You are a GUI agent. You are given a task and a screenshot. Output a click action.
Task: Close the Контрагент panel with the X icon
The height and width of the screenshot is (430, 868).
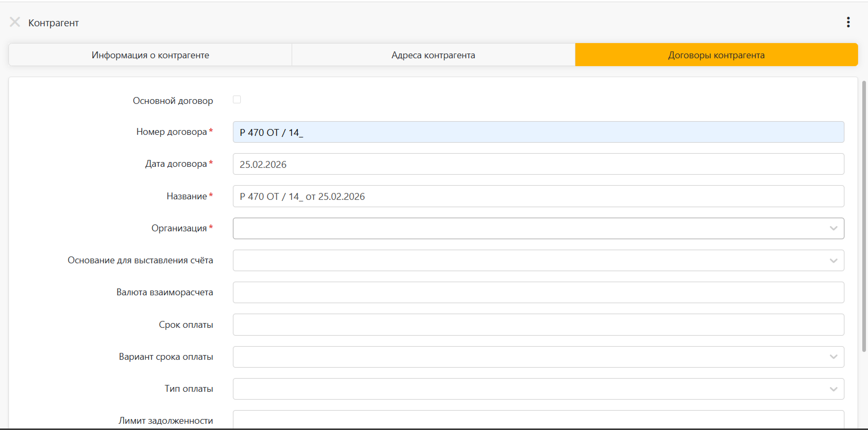coord(15,22)
